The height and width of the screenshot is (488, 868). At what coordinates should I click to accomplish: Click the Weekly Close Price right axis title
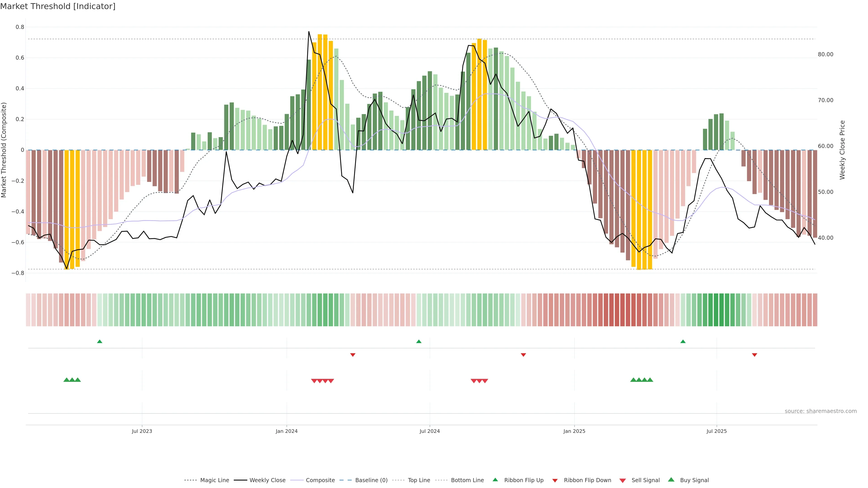point(842,150)
